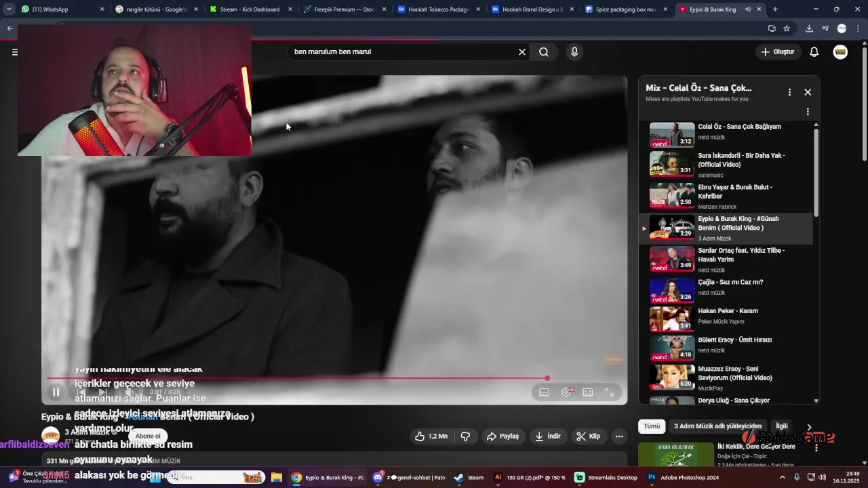
Task: Click the search magnifier button
Action: pyautogui.click(x=544, y=52)
